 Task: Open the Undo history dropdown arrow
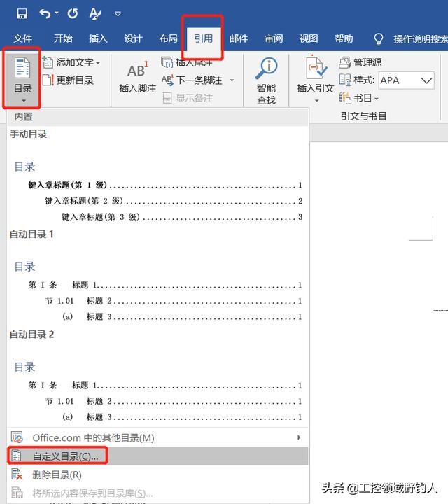pyautogui.click(x=57, y=13)
